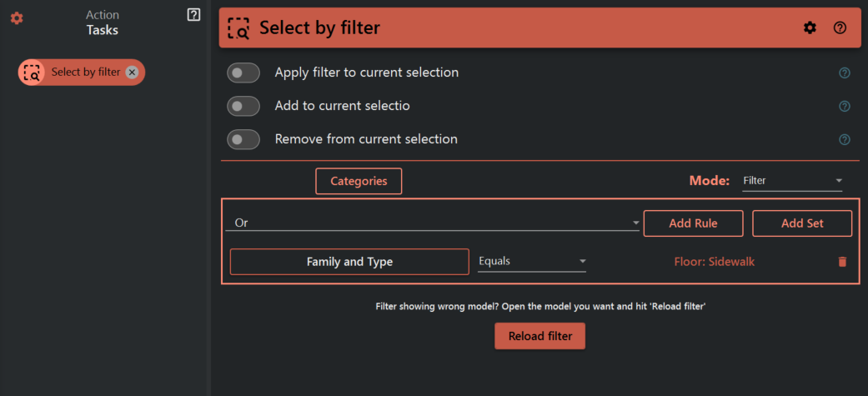The image size is (868, 396).
Task: Open the Mode Filter dropdown
Action: (792, 181)
